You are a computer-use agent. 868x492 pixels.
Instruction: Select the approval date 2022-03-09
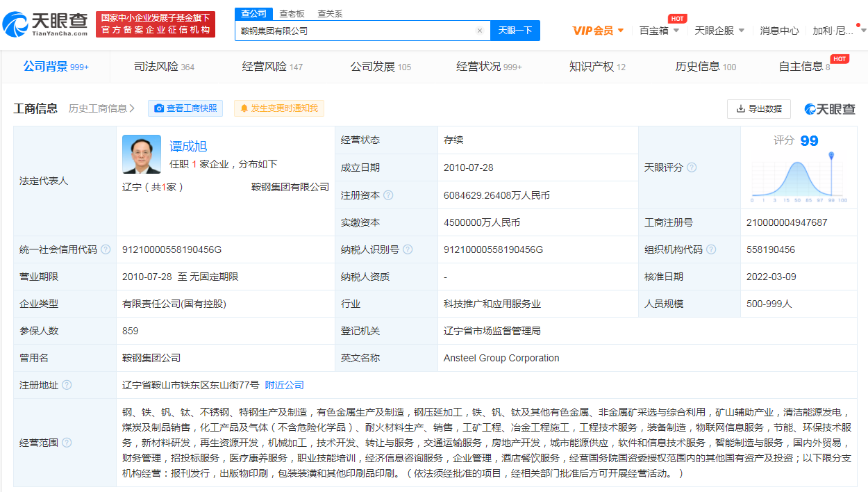[x=773, y=277]
